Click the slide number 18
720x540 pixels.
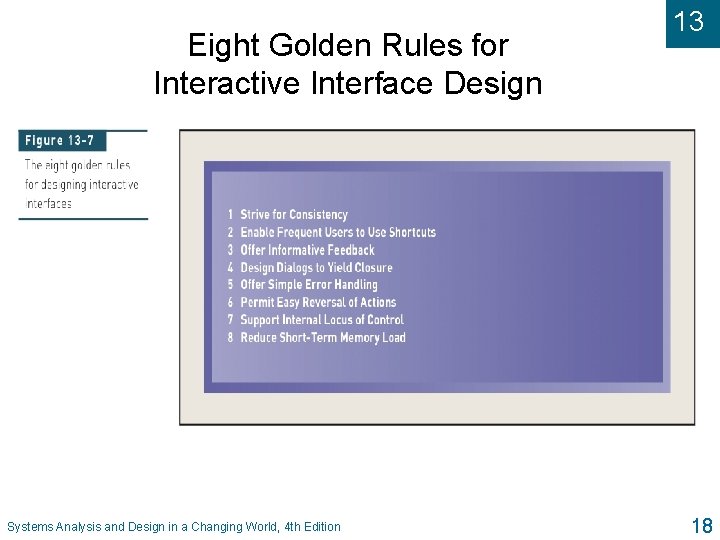701,525
